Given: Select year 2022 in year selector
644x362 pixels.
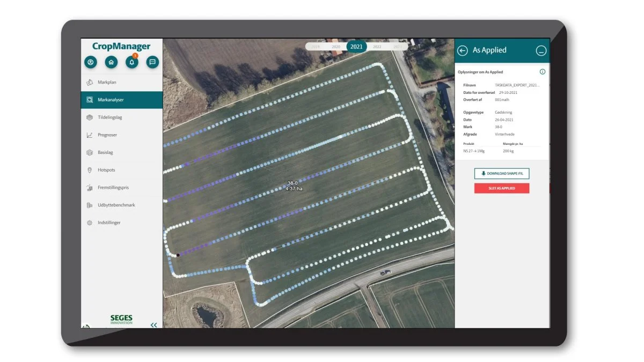Looking at the screenshot, I should (377, 47).
